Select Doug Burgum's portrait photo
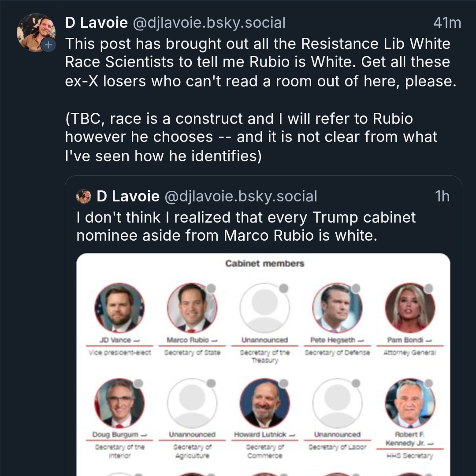476x476 pixels. coord(119,402)
